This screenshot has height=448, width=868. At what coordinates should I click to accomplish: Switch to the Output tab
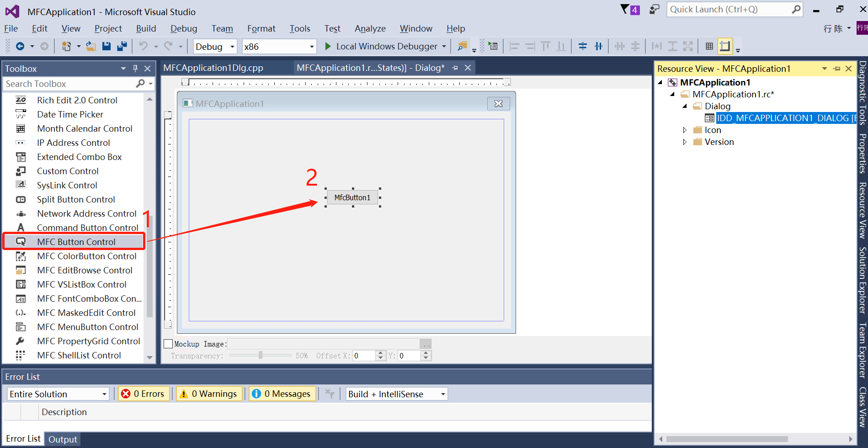[63, 439]
